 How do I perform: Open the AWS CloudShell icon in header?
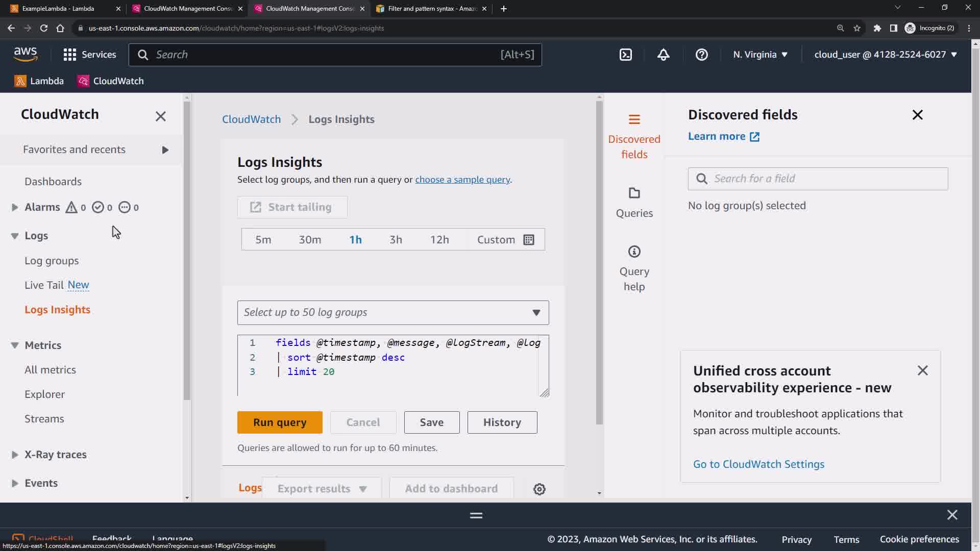(x=626, y=55)
